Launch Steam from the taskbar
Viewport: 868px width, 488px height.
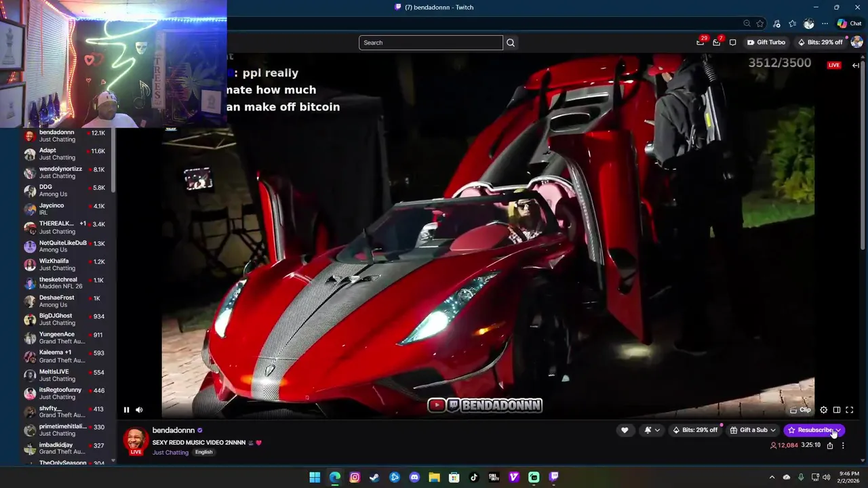(x=374, y=477)
